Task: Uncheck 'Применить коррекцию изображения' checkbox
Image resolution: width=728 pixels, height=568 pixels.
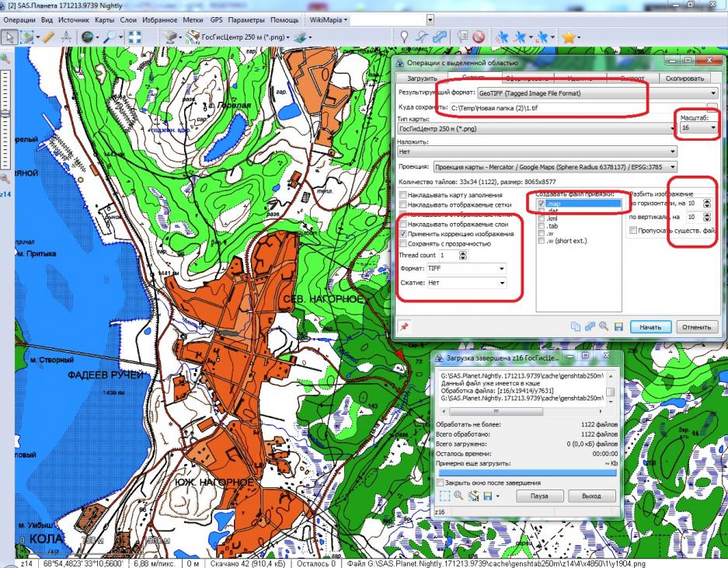Action: (x=402, y=234)
